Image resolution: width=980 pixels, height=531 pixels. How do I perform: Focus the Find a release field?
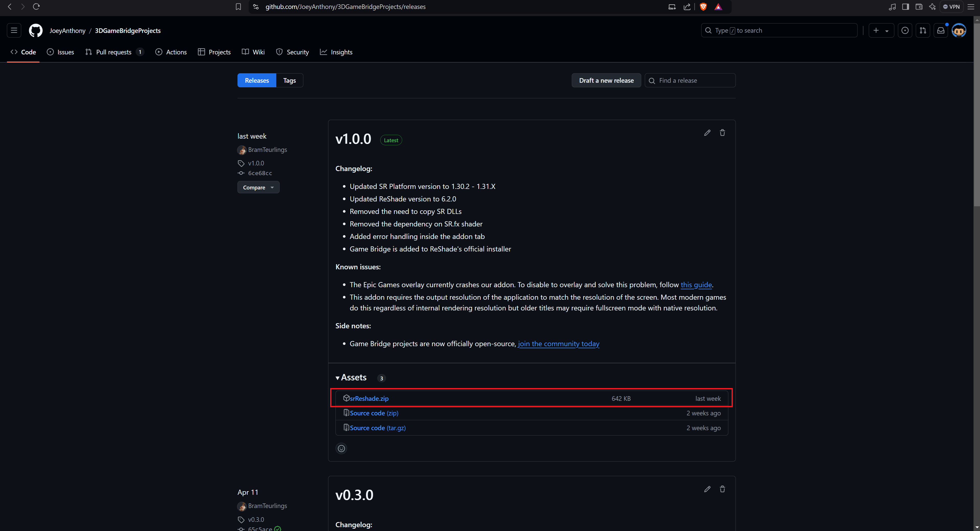(x=690, y=80)
